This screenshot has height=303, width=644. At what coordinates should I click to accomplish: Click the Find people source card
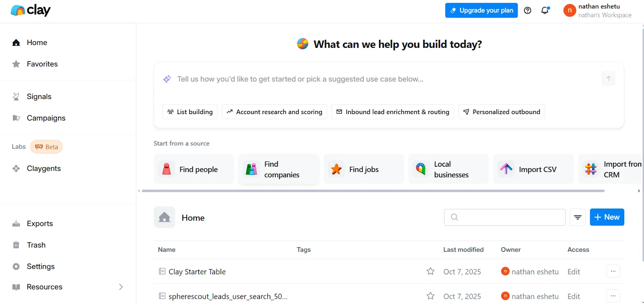(194, 169)
